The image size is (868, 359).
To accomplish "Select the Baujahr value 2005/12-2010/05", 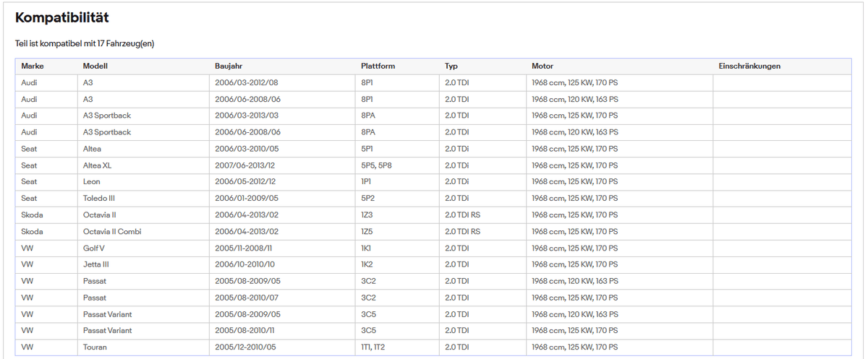I will 247,347.
